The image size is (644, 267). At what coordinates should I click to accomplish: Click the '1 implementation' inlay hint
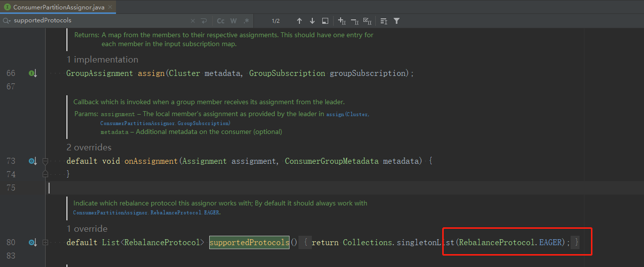click(x=102, y=60)
